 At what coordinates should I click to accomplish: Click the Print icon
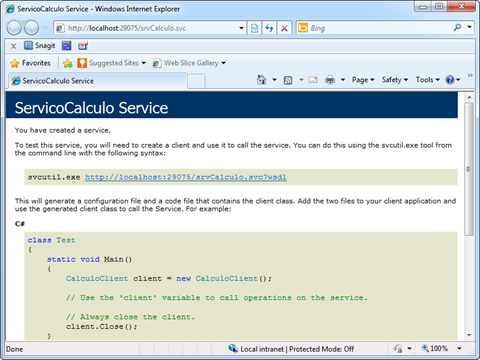pos(330,80)
